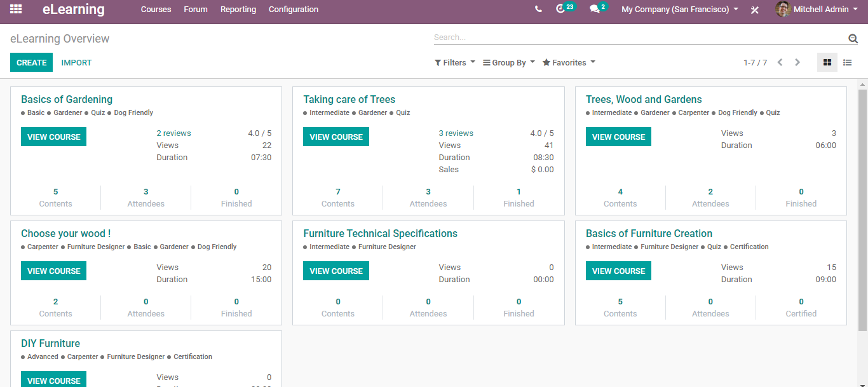Open 3 reviews link on Taking care of Trees
The width and height of the screenshot is (868, 387).
pos(456,133)
